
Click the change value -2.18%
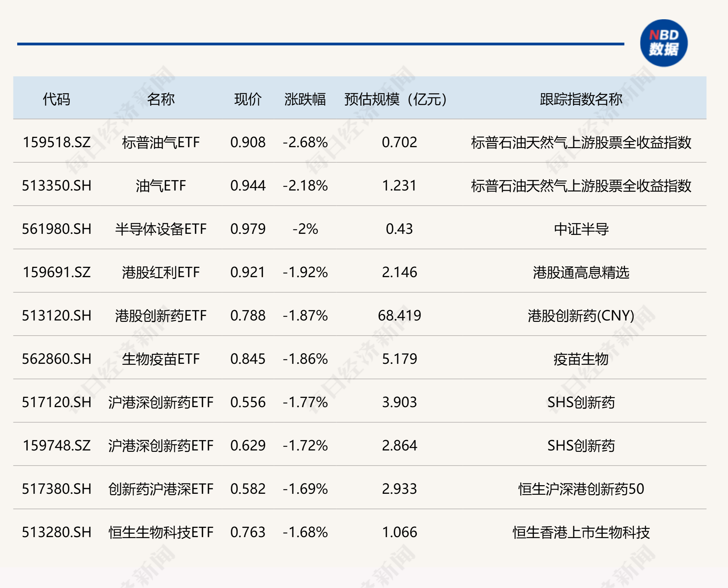point(305,186)
